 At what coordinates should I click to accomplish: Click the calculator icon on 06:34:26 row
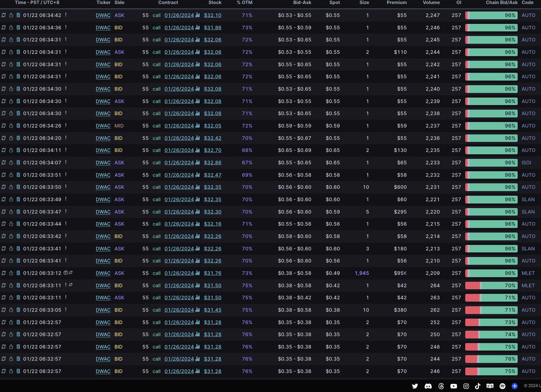(x=18, y=126)
